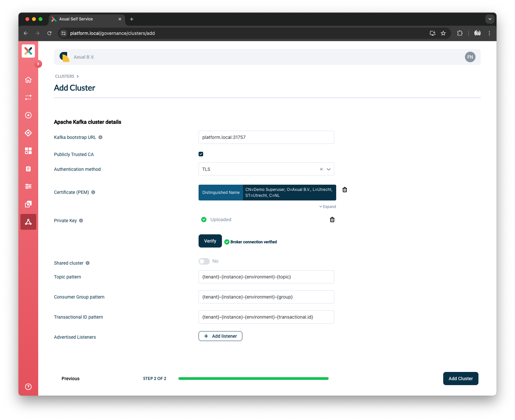Click the Axual logo in sidebar
Screen dimensions: 515x420
(28, 51)
